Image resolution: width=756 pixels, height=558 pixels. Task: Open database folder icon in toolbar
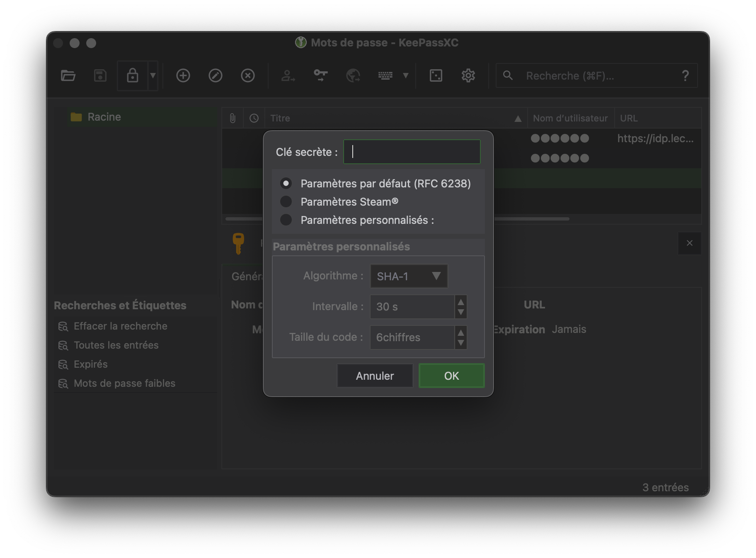pos(68,75)
